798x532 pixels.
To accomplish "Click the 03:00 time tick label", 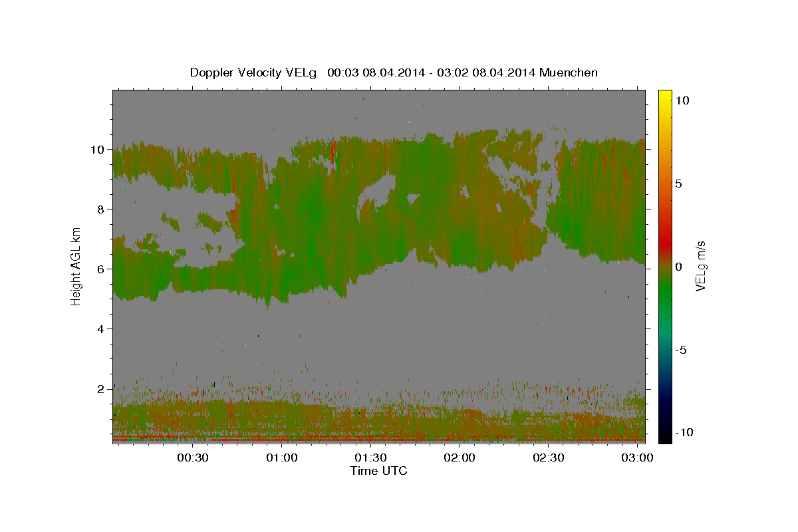I will (x=637, y=458).
